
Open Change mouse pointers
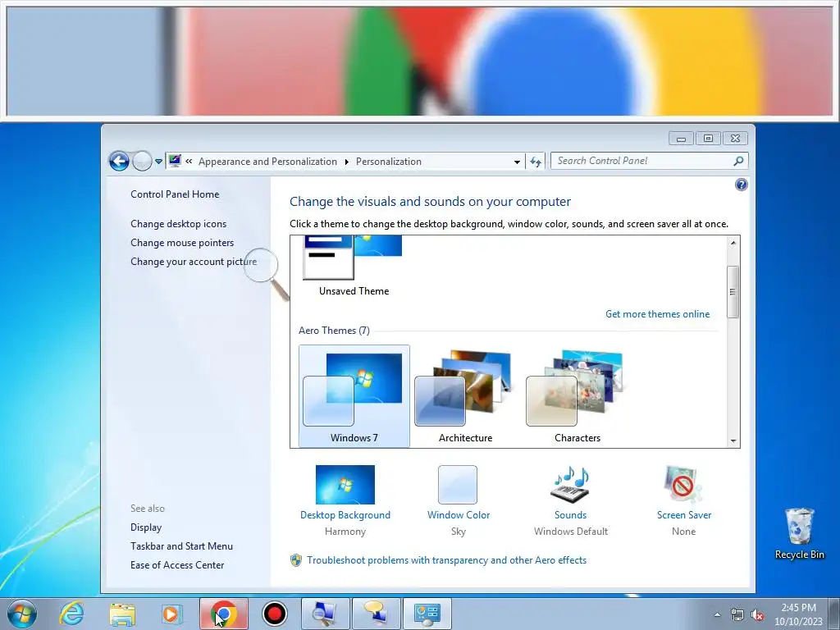pos(182,243)
